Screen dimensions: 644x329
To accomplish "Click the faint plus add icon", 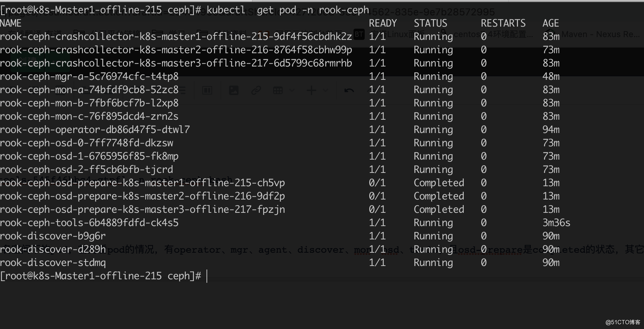I will (311, 90).
